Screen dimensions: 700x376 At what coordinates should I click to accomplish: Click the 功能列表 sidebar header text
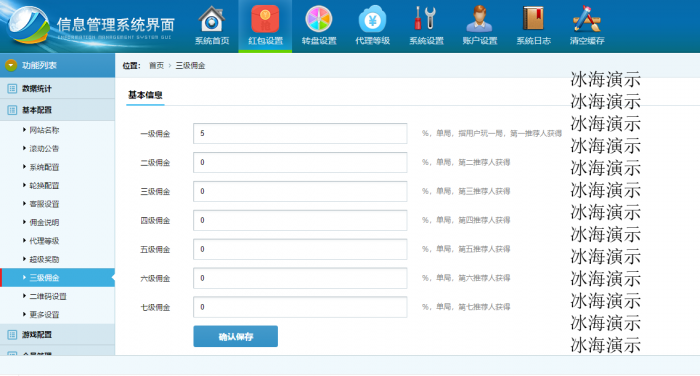[39, 65]
